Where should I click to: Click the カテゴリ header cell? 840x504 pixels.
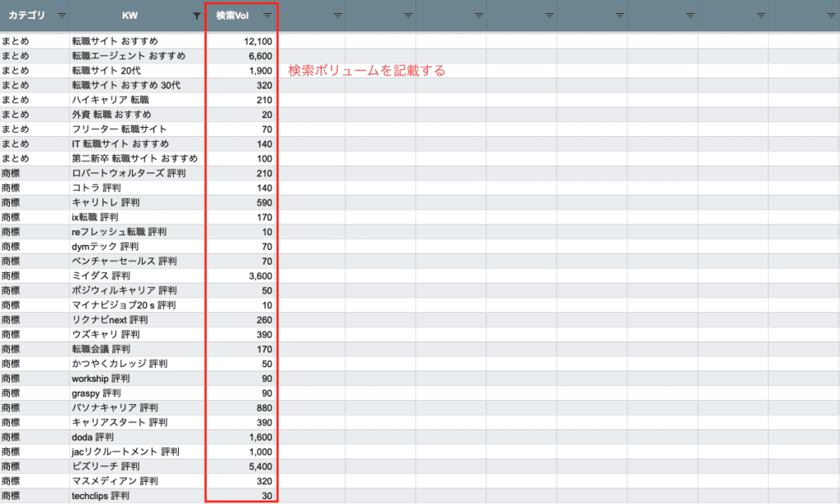34,16
